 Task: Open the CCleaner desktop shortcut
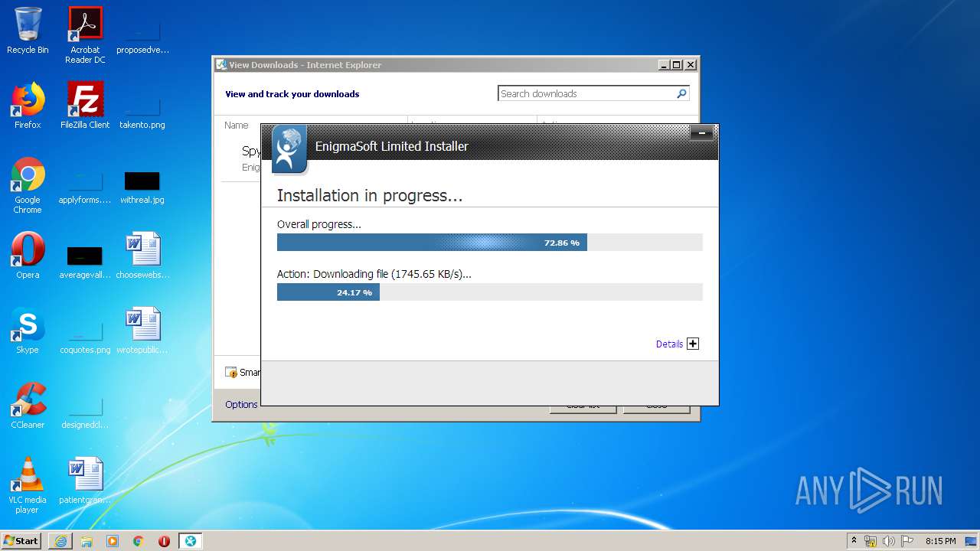28,406
